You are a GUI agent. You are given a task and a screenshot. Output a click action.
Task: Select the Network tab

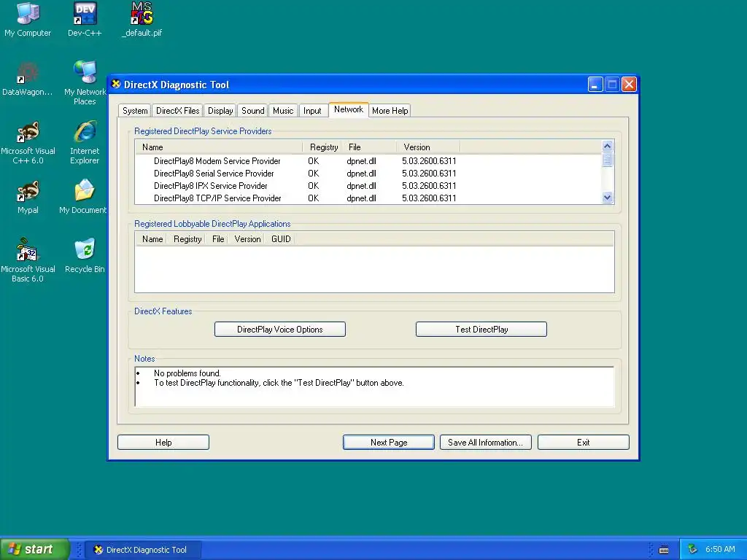pyautogui.click(x=349, y=109)
